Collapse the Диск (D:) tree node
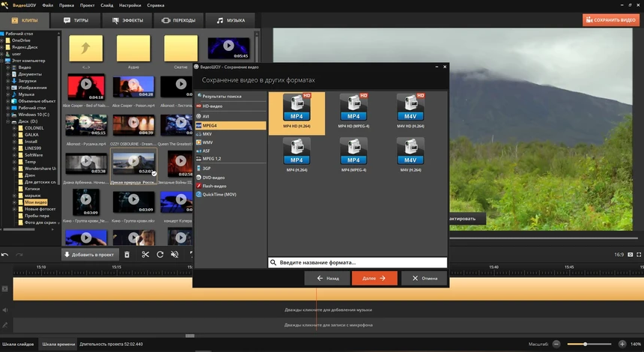Viewport: 644px width, 352px height. click(x=7, y=121)
